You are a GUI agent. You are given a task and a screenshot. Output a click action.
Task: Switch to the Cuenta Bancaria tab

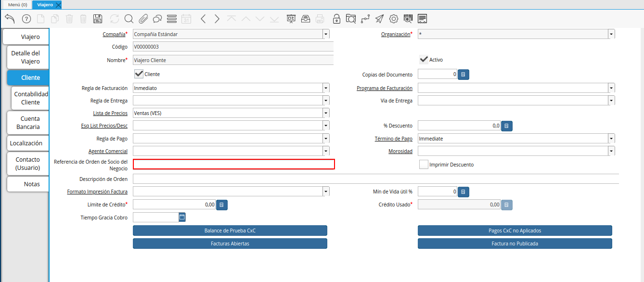point(28,123)
